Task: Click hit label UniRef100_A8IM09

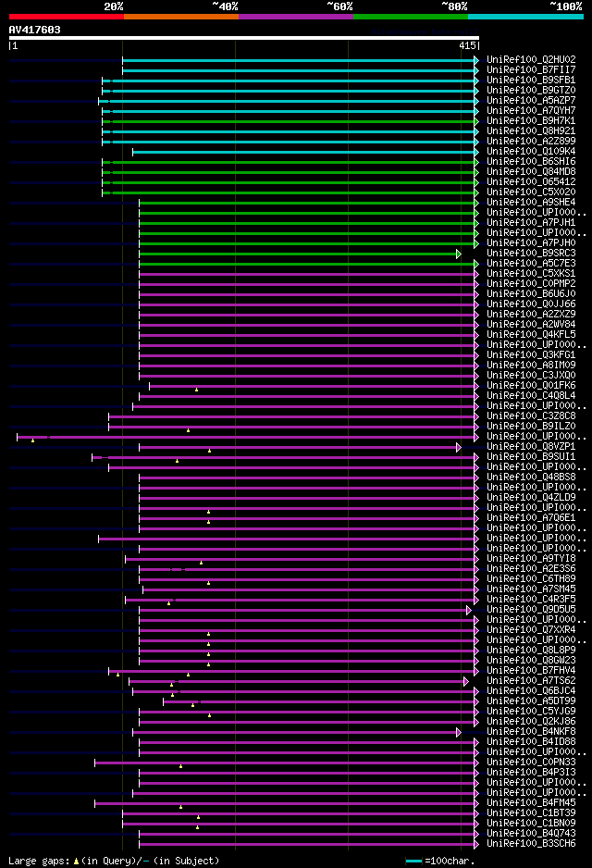Action: pos(531,366)
